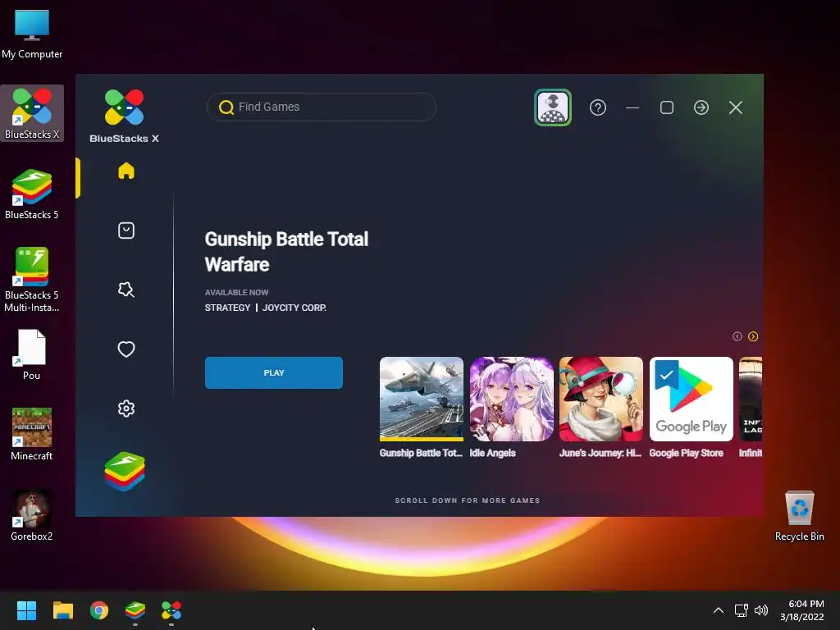840x630 pixels.
Task: Open the help question mark icon
Action: click(x=598, y=107)
